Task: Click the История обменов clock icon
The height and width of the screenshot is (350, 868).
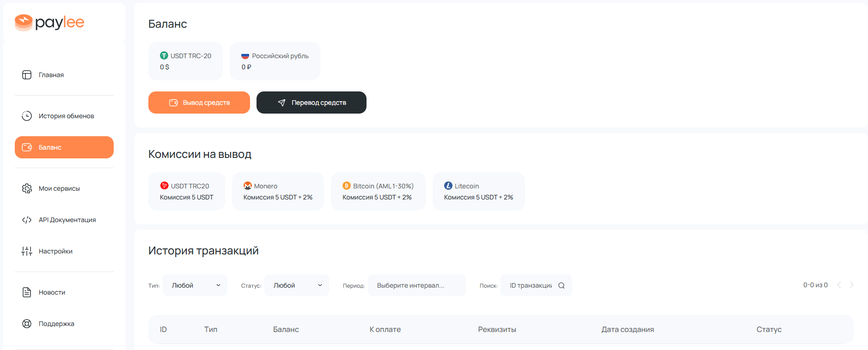Action: (x=27, y=116)
